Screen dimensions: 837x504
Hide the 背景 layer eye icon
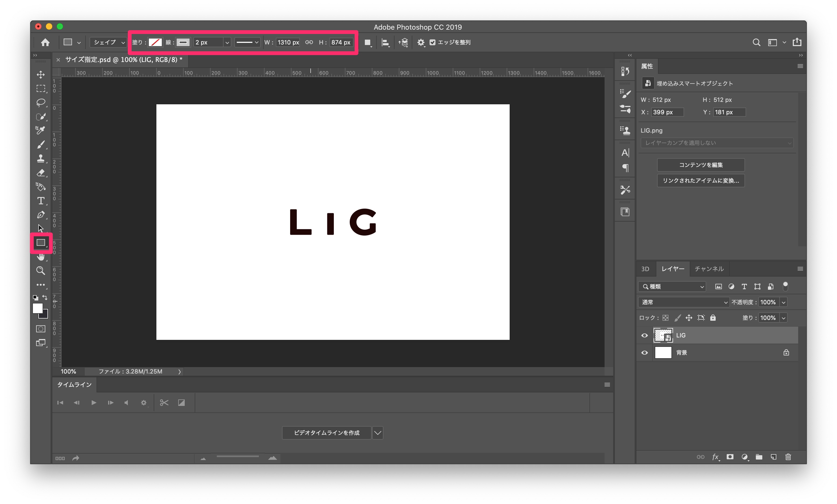(644, 353)
